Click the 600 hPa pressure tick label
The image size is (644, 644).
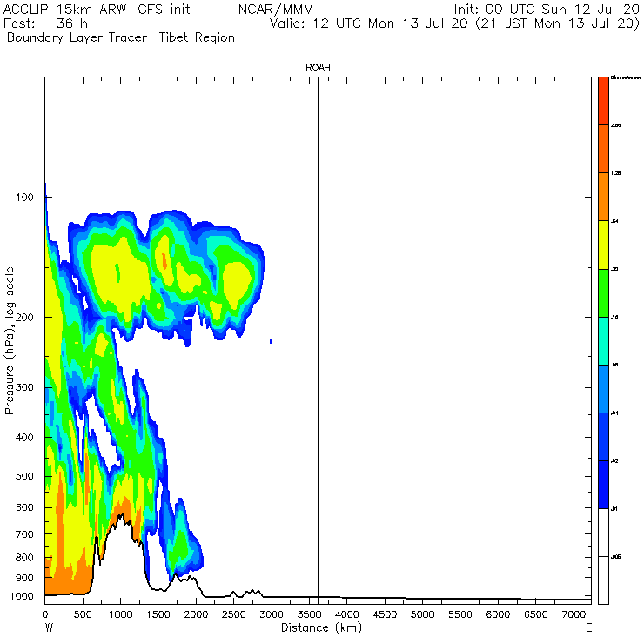click(x=24, y=507)
